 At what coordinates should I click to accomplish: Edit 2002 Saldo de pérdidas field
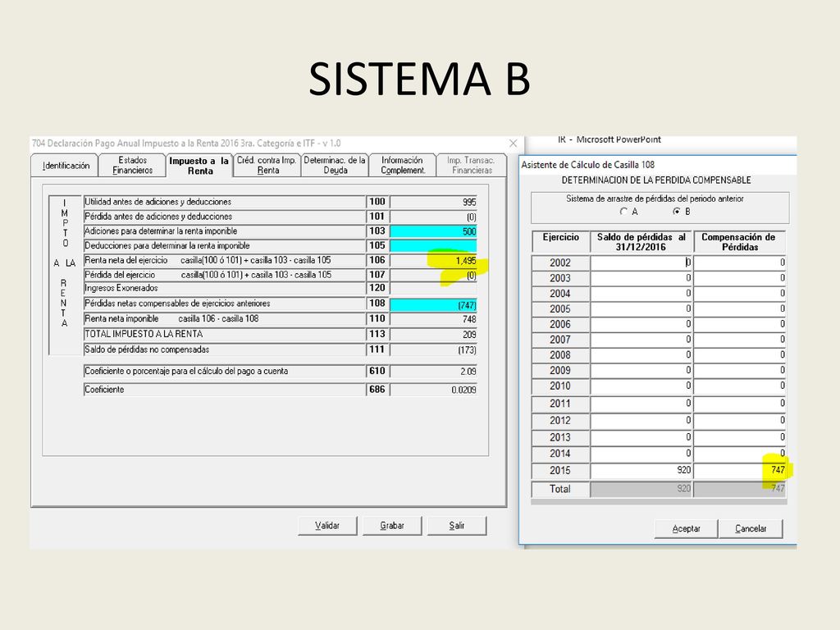[x=641, y=262]
